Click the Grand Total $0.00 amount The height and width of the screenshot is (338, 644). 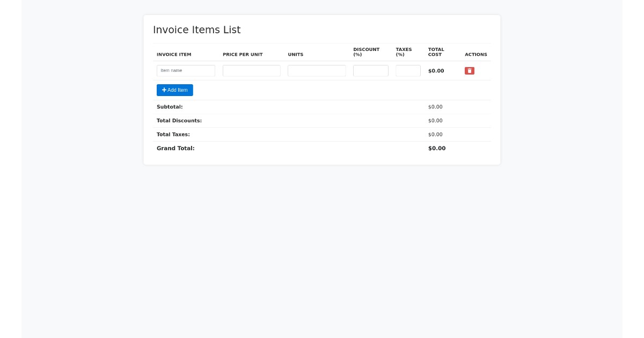(437, 149)
